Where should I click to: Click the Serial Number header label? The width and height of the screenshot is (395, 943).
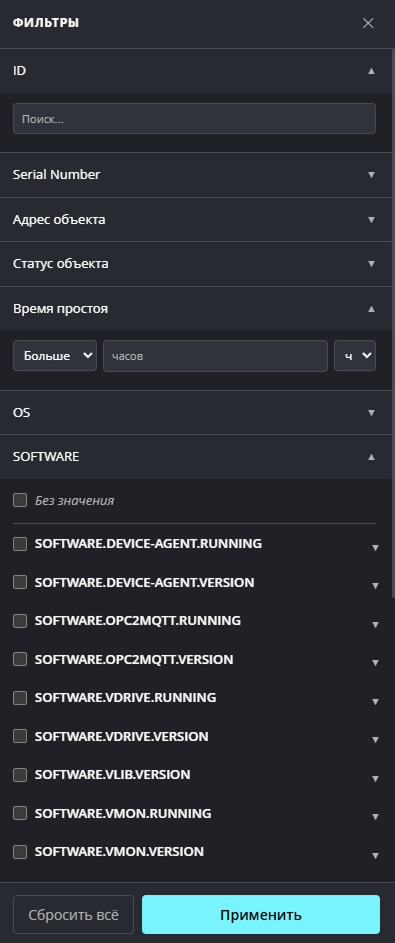pyautogui.click(x=57, y=174)
